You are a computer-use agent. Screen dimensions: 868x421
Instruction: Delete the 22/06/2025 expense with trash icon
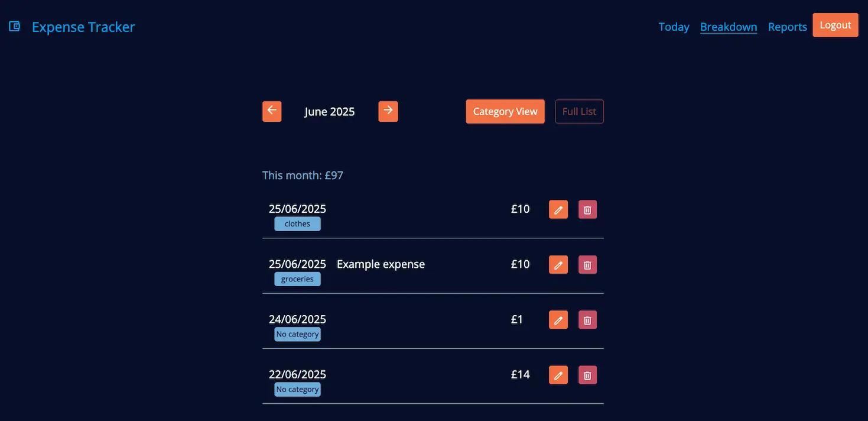tap(587, 374)
